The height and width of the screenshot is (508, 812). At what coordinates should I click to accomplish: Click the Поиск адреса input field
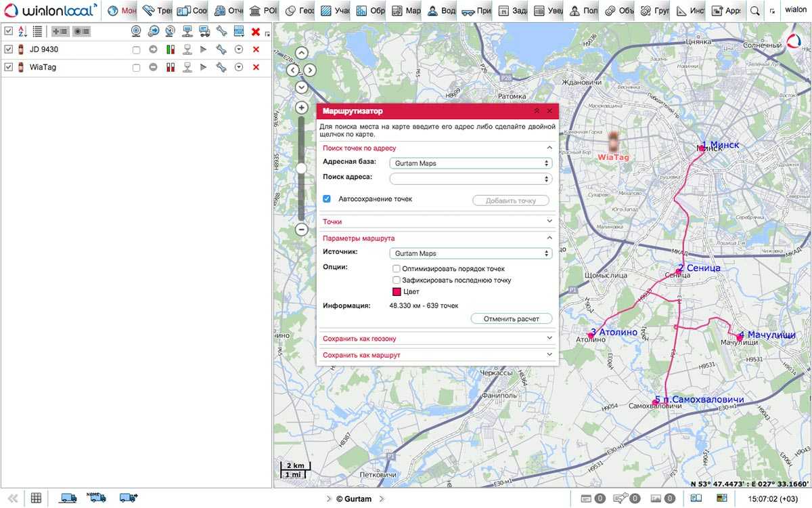point(467,179)
